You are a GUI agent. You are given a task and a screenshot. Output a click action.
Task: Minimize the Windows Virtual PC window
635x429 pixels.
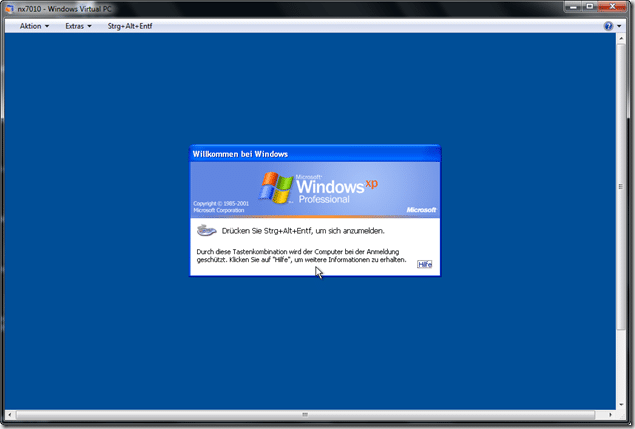573,6
